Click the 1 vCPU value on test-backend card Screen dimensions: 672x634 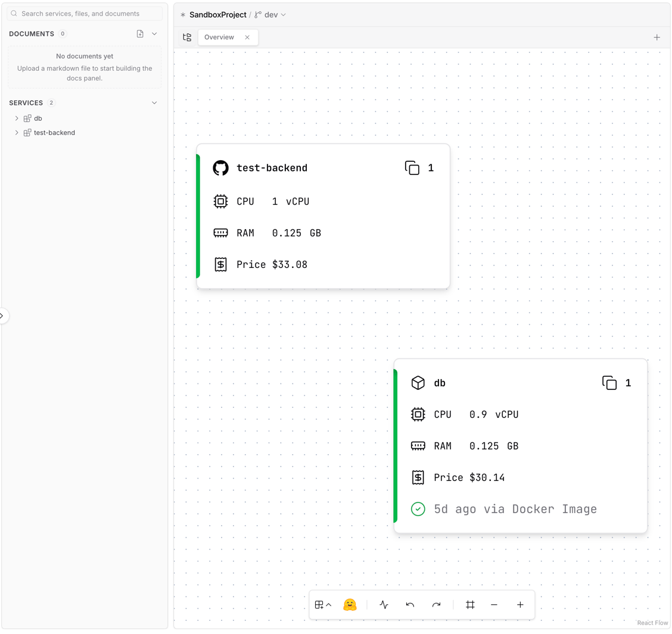(291, 201)
